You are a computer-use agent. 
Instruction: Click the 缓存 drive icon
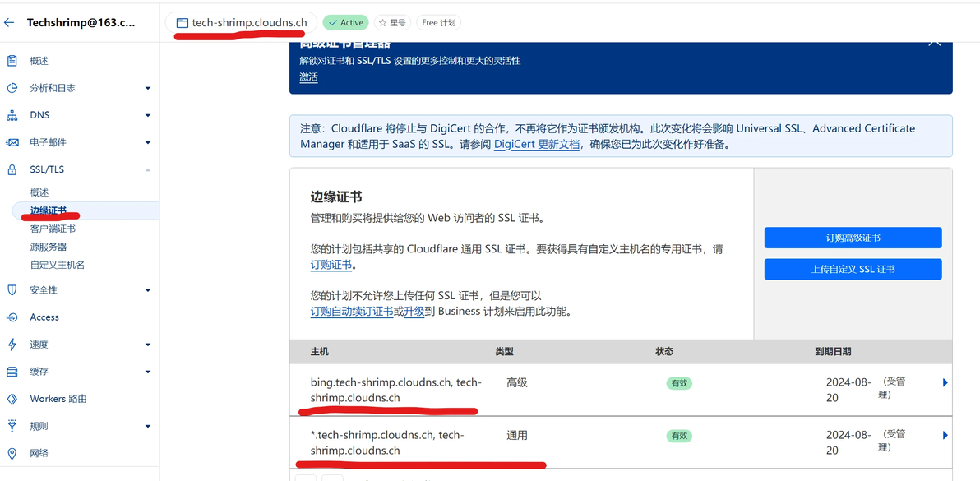pos(12,372)
